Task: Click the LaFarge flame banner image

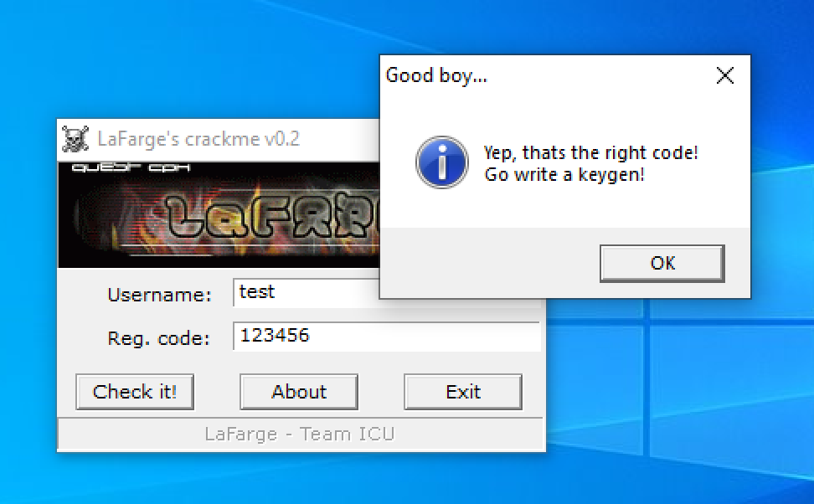Action: click(218, 218)
